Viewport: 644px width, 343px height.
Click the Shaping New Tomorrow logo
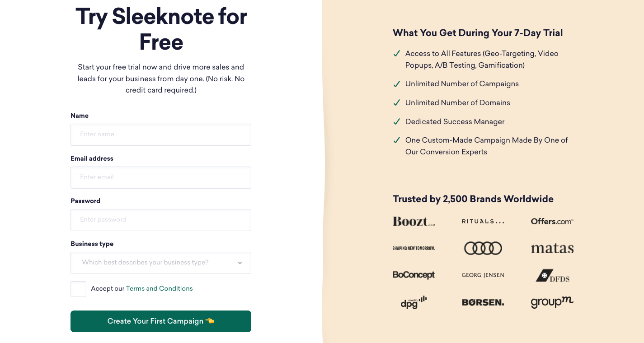(x=414, y=248)
